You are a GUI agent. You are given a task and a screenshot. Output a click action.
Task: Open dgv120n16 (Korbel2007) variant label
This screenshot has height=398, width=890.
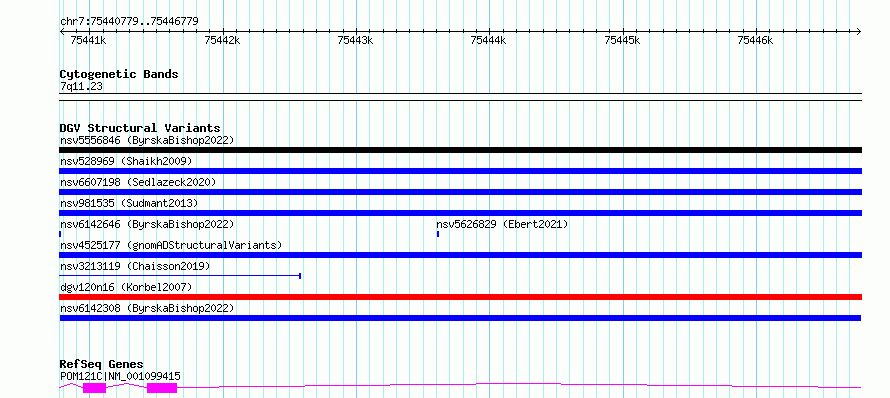click(126, 287)
